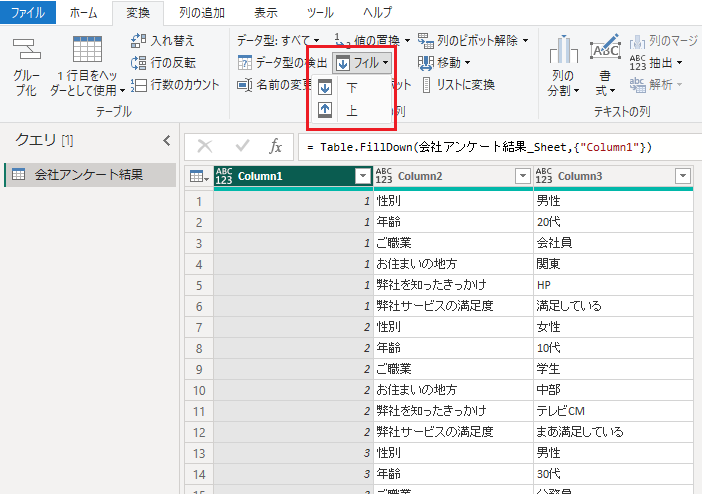702x494 pixels.
Task: Open the File (ファイル) tab
Action: point(27,13)
